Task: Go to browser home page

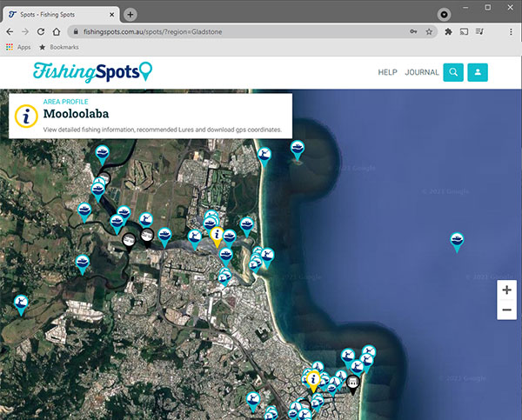Action: 57,31
